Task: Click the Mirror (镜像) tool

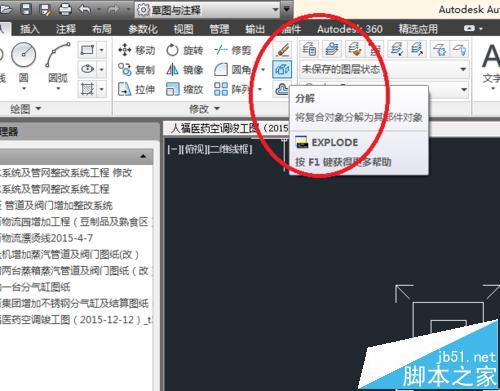Action: pyautogui.click(x=185, y=70)
